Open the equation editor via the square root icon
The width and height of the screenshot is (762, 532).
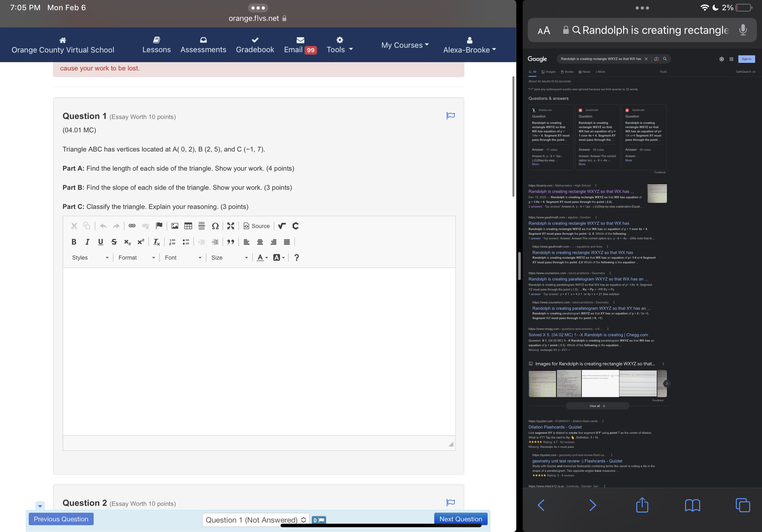coord(282,226)
